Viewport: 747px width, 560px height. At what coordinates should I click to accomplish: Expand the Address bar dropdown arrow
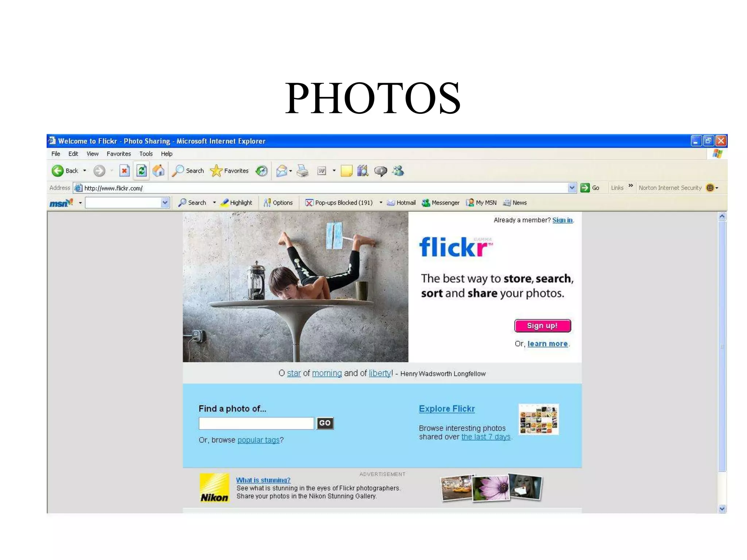tap(572, 188)
